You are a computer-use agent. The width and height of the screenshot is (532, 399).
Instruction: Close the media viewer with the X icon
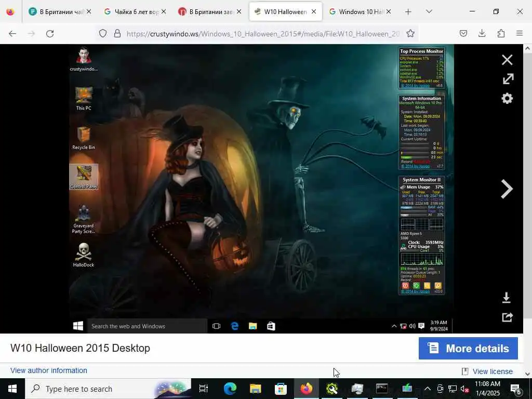507,60
